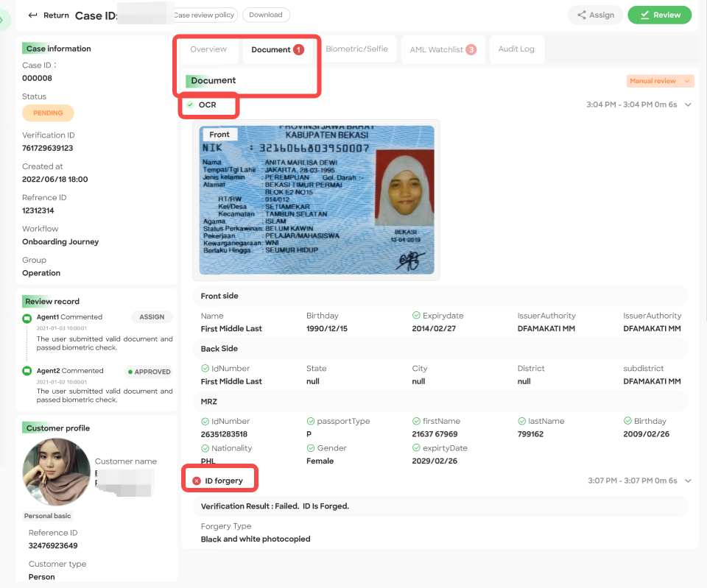Click the OCR time range 3:04 PM
Screen dimensions: 707x588
631,105
